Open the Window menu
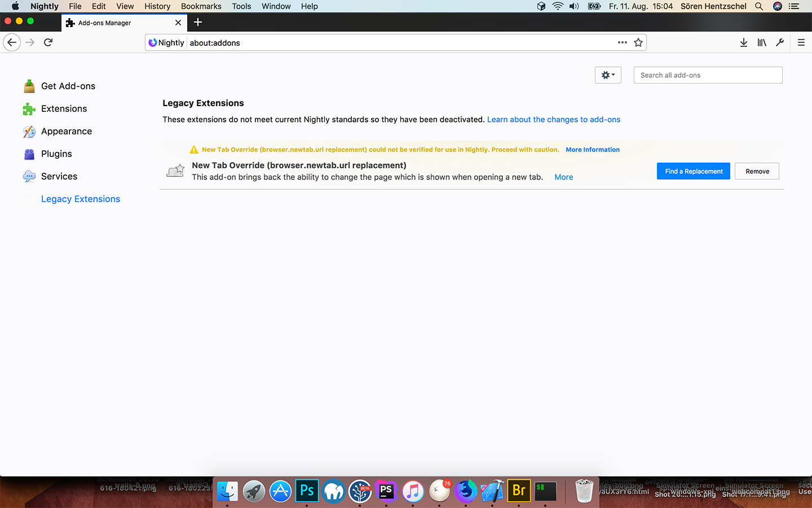This screenshot has height=508, width=812. tap(276, 6)
